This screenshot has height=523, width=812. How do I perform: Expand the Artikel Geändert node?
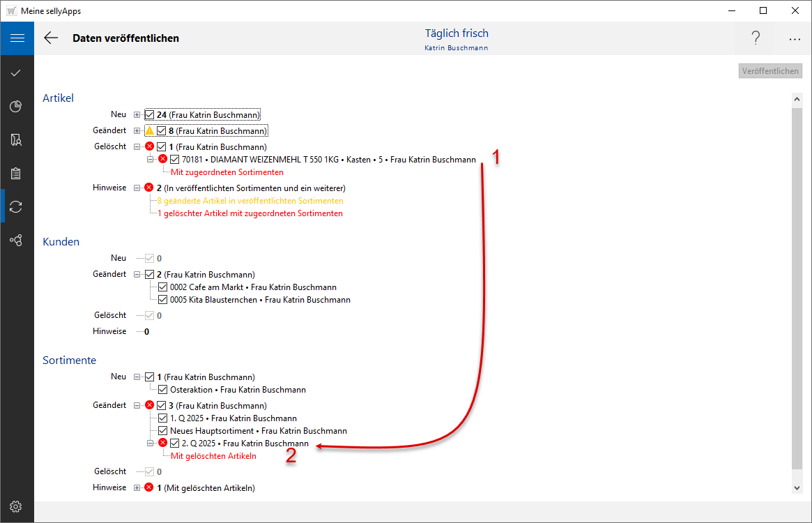[x=137, y=130]
